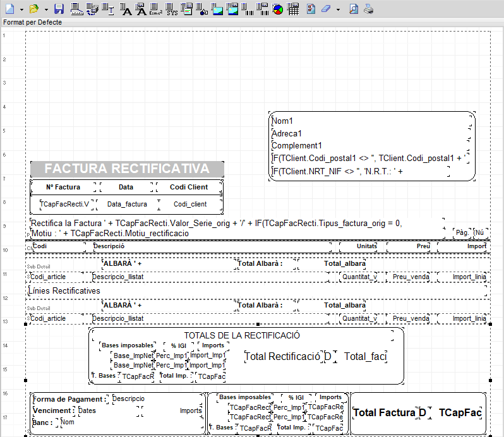Insert a plain text label using the letter A icon

(125, 9)
